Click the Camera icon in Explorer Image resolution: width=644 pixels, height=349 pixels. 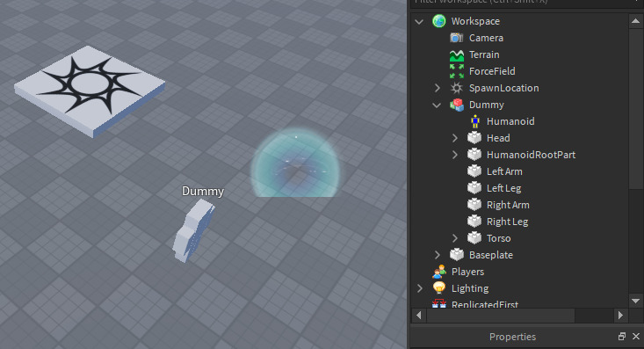[x=456, y=38]
